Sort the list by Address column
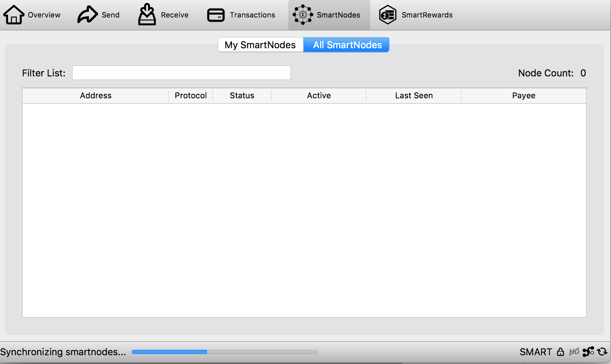Viewport: 611px width, 364px height. pyautogui.click(x=95, y=96)
